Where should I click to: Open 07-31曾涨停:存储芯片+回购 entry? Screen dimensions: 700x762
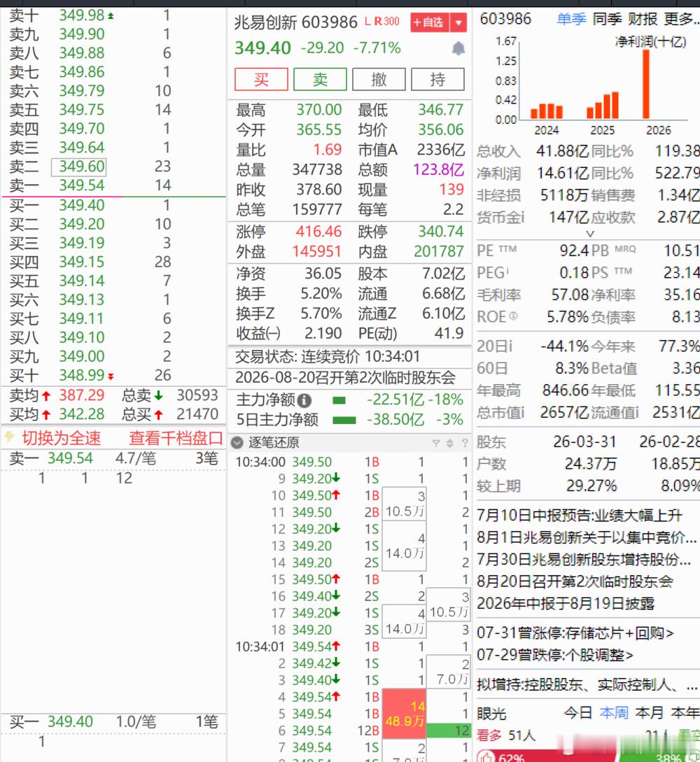click(575, 633)
